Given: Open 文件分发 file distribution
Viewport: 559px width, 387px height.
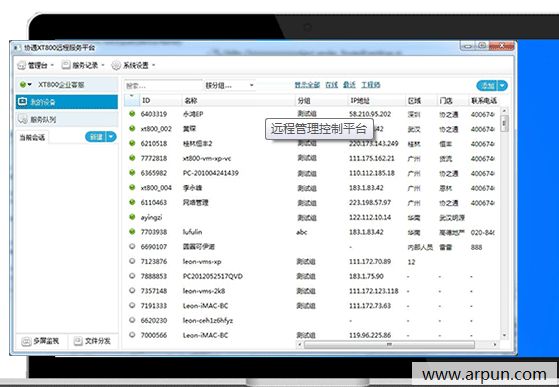Looking at the screenshot, I should (x=93, y=341).
